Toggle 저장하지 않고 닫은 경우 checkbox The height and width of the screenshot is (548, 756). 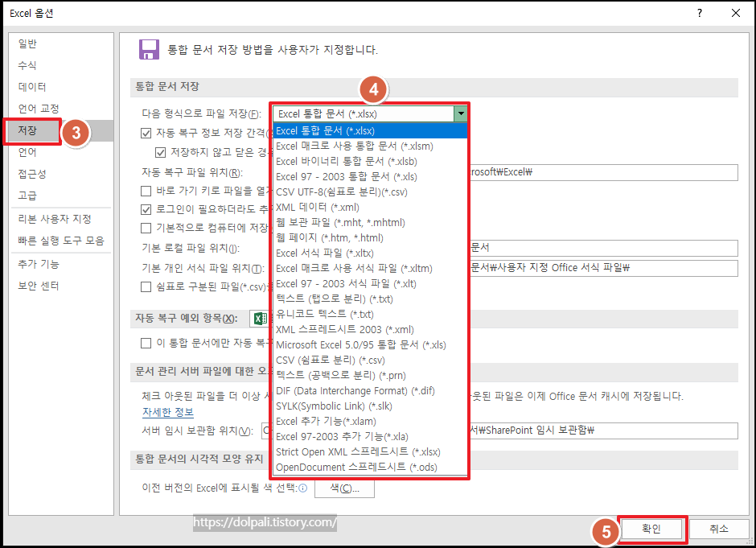[x=161, y=153]
